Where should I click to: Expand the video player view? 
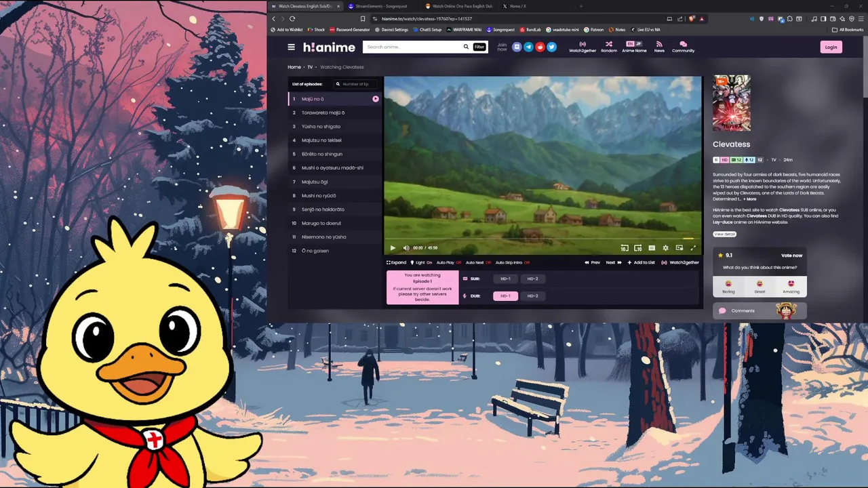(x=397, y=262)
